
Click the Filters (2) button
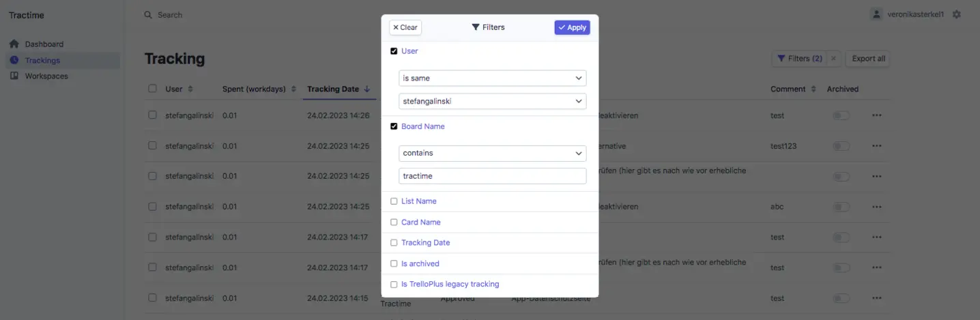coord(800,59)
